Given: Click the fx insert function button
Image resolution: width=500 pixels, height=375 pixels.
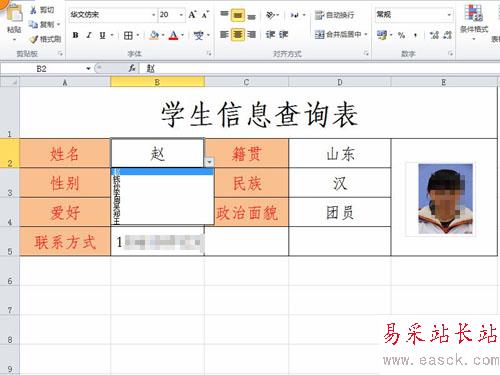Looking at the screenshot, I should click(132, 69).
